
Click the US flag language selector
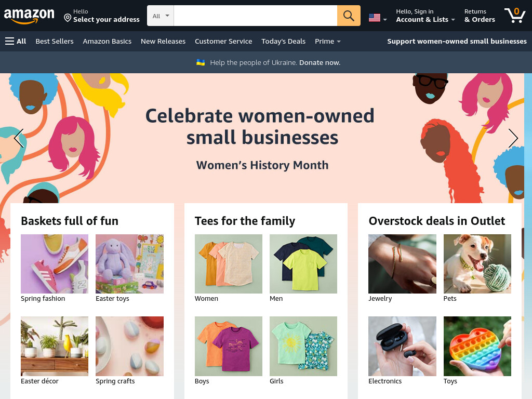coord(378,18)
